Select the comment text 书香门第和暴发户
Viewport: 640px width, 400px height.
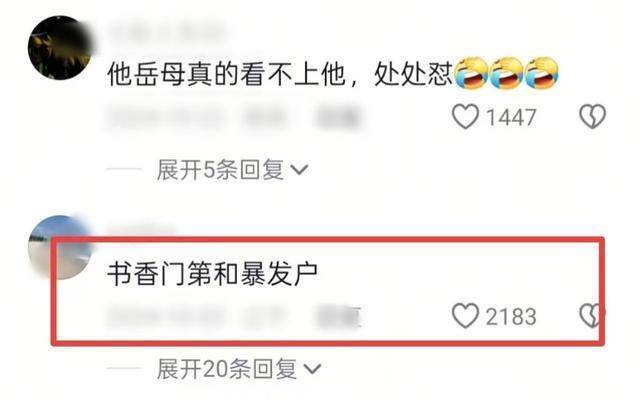pos(212,274)
